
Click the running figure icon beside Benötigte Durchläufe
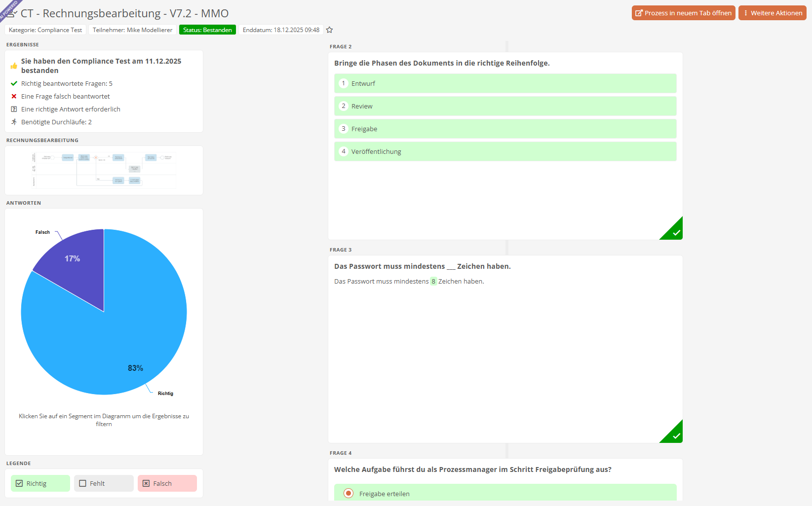point(14,122)
